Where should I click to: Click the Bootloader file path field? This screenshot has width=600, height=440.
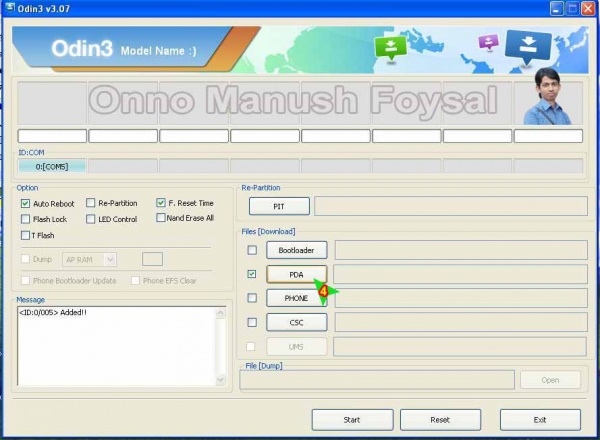[x=461, y=250]
